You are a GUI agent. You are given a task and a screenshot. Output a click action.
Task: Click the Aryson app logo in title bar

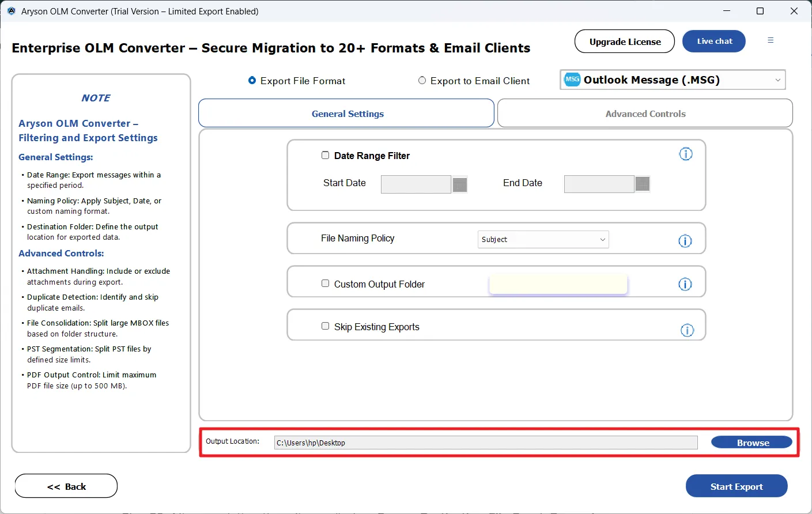coord(12,11)
